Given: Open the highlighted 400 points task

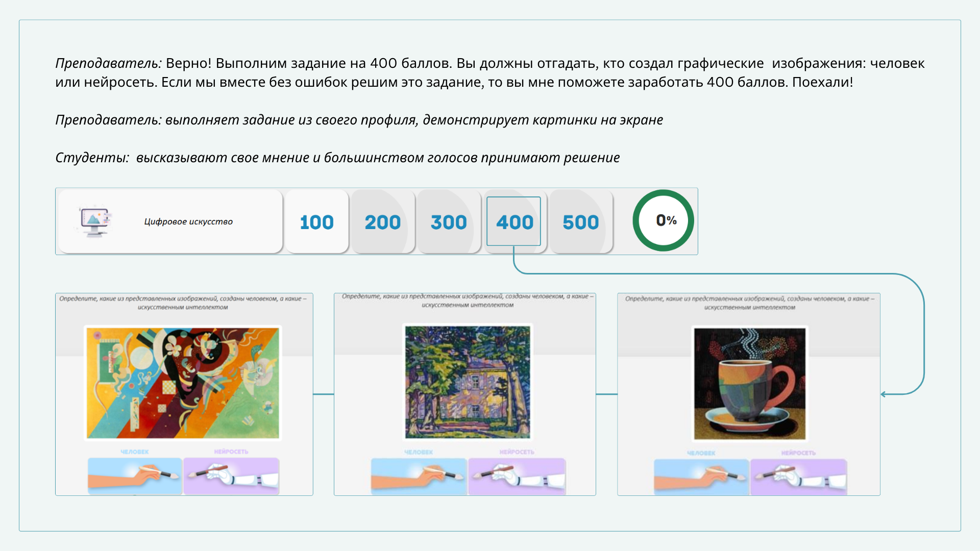Looking at the screenshot, I should pyautogui.click(x=514, y=222).
